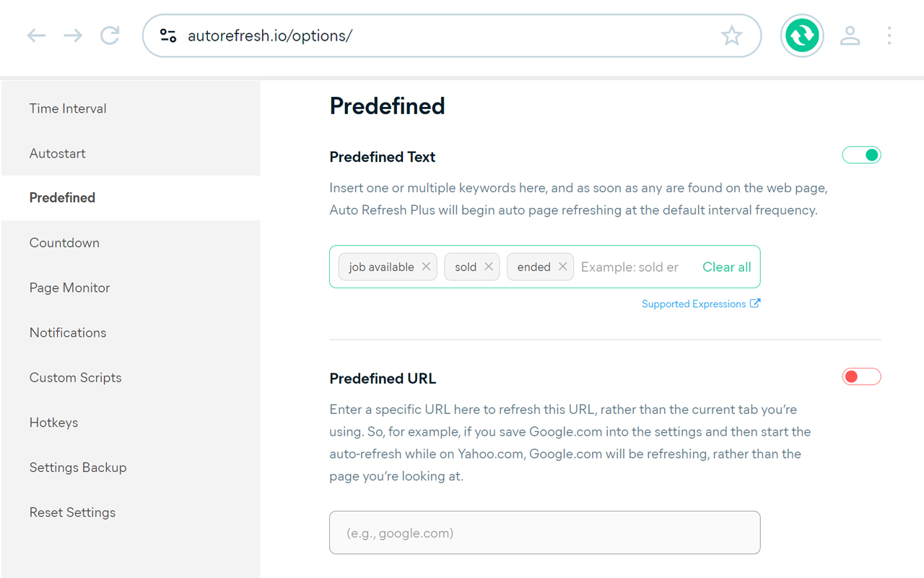Open the browser profile icon
The height and width of the screenshot is (578, 924).
[x=850, y=35]
